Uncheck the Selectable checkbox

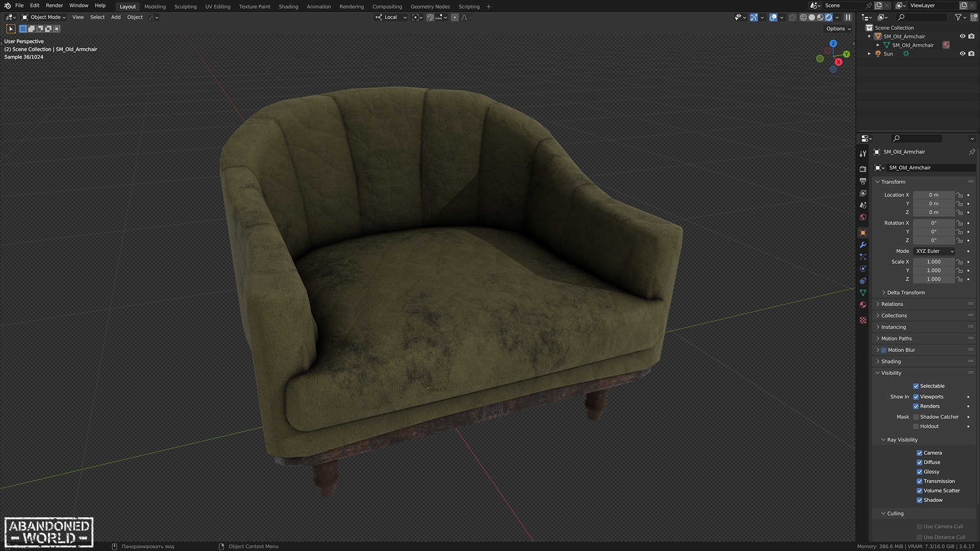916,386
